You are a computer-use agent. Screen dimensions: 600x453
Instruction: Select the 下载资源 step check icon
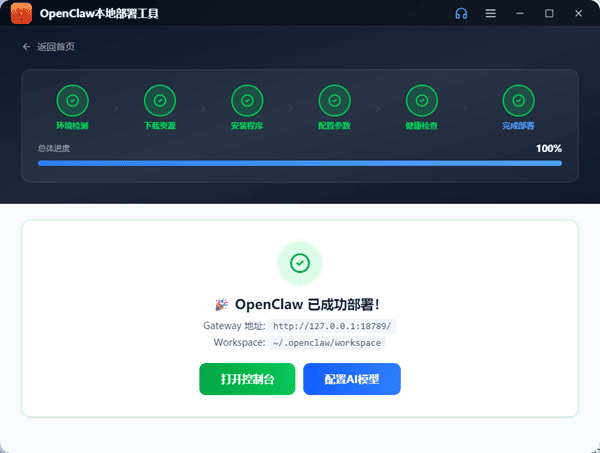[x=160, y=100]
